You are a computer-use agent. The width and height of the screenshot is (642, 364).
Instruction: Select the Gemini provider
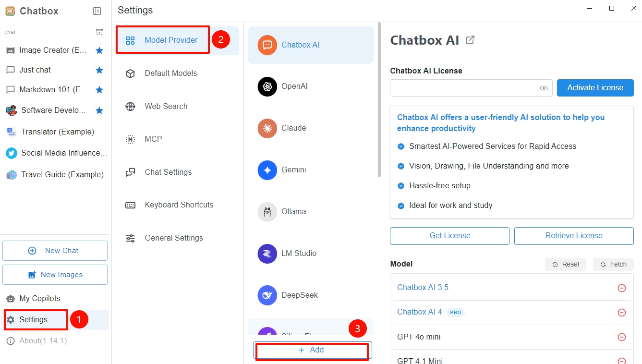click(311, 170)
